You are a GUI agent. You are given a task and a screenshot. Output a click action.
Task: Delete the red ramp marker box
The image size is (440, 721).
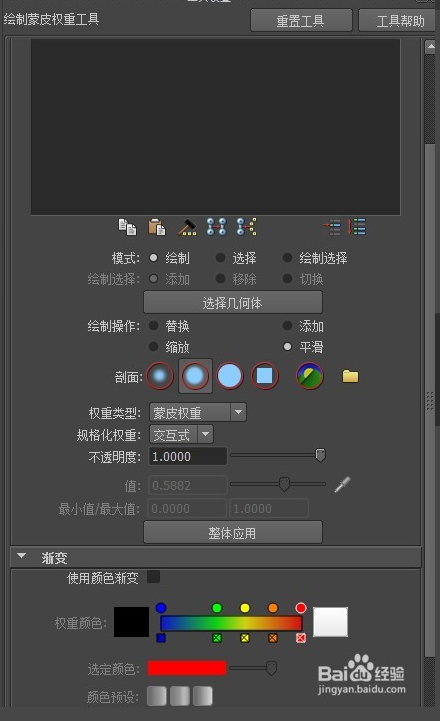pos(301,638)
